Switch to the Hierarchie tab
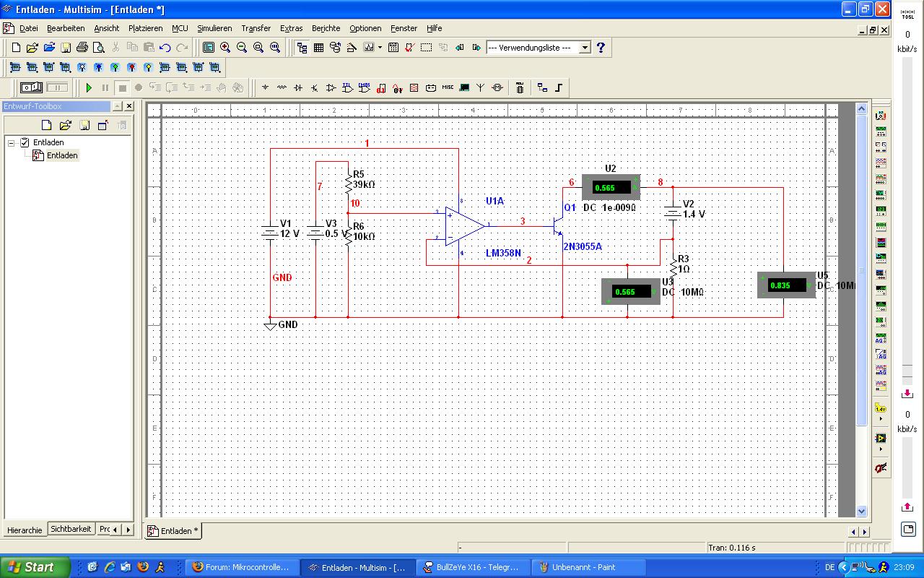This screenshot has height=578, width=924. pyautogui.click(x=25, y=530)
